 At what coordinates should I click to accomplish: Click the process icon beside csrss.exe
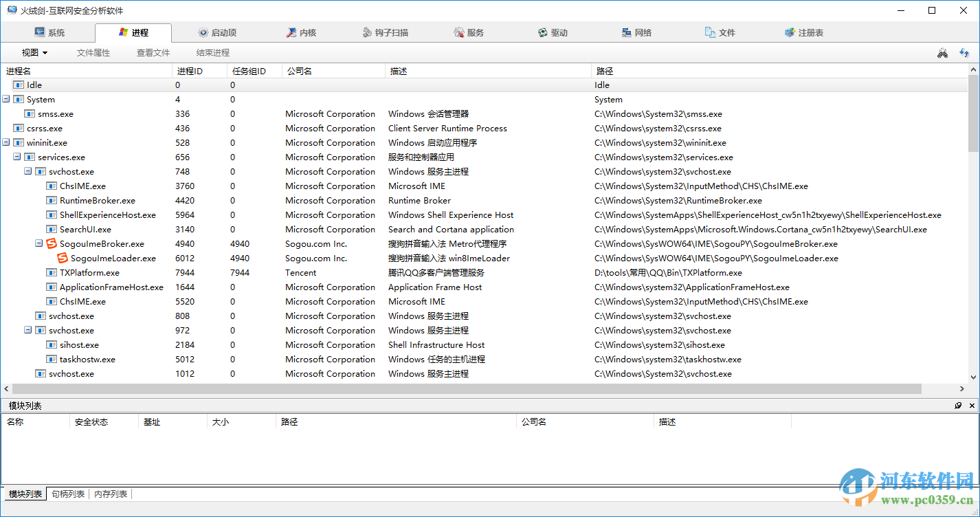19,129
